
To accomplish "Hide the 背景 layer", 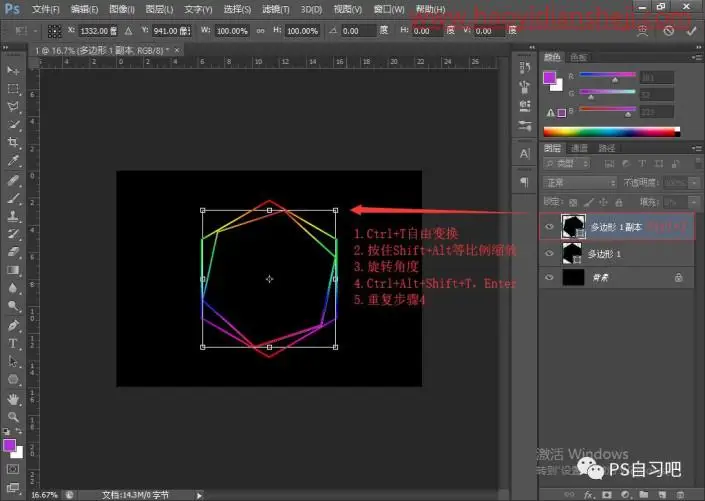I will tap(549, 277).
